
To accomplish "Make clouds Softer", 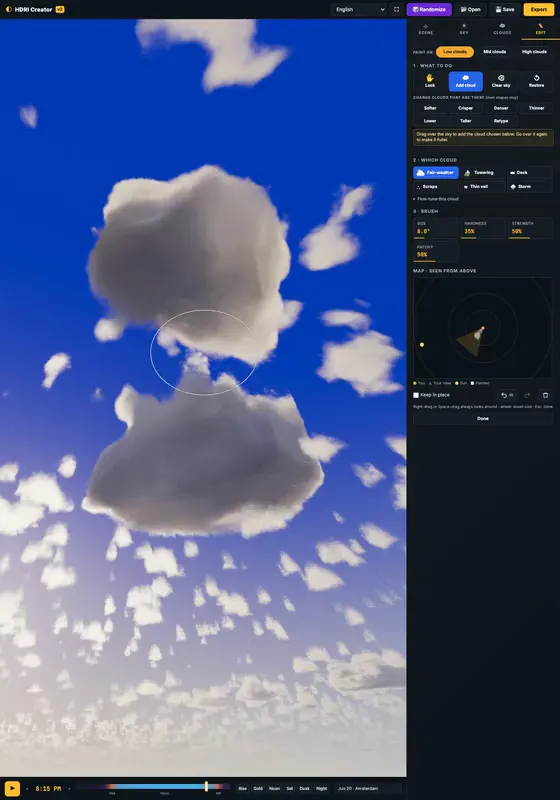I will [430, 108].
